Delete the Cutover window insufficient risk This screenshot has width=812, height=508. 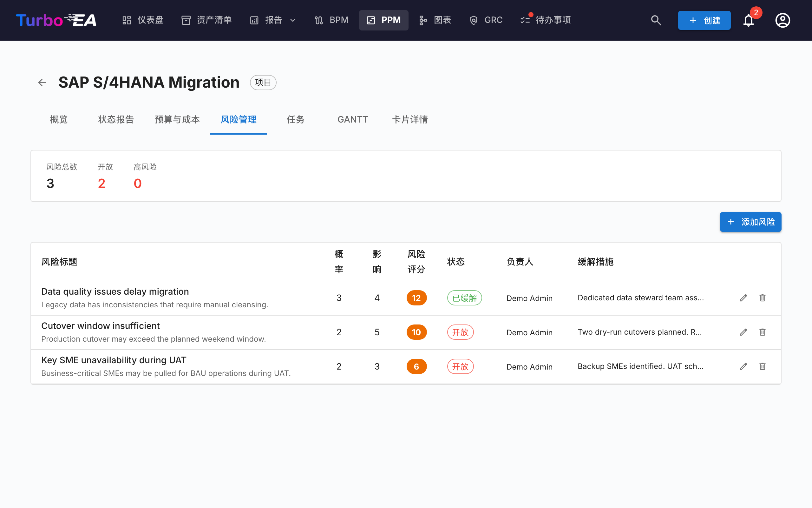[762, 332]
